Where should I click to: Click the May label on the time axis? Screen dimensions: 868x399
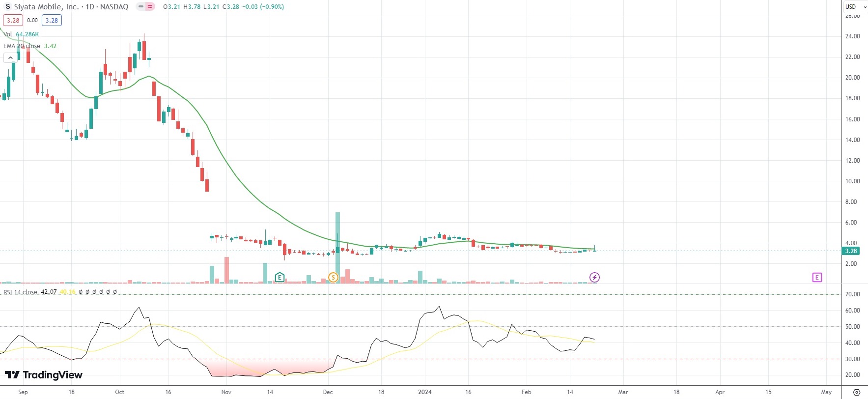pyautogui.click(x=827, y=392)
